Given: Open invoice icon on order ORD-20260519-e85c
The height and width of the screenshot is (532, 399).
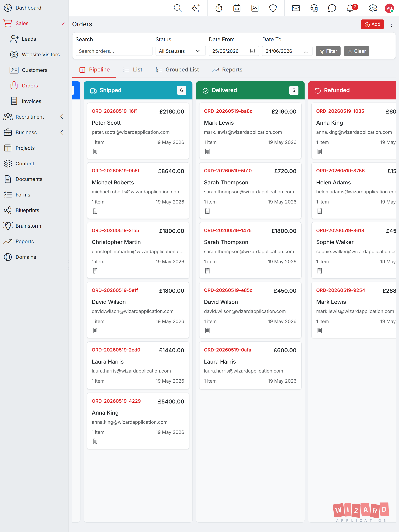Looking at the screenshot, I should click(207, 331).
